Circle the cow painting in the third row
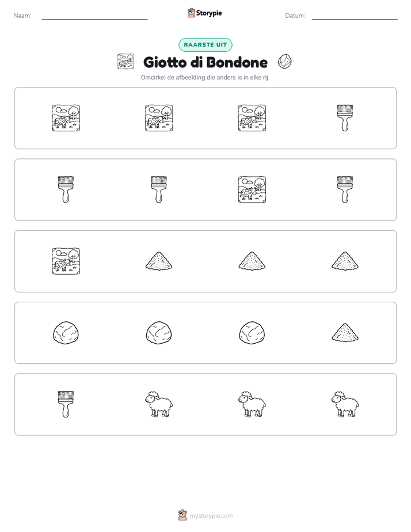This screenshot has width=411, height=532. (66, 261)
